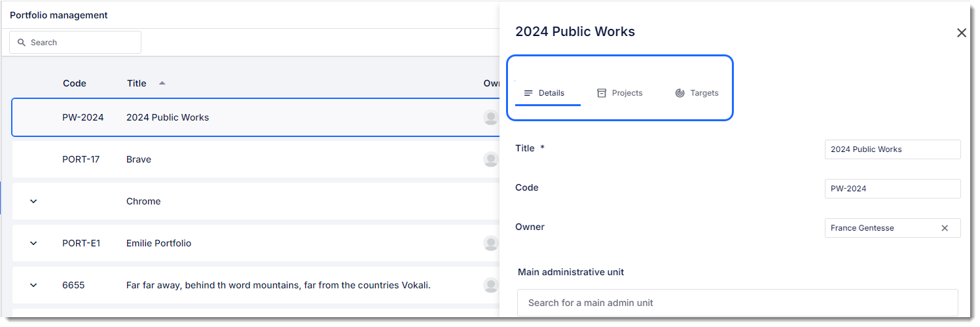Clear the France Gentesse owner value

point(945,228)
